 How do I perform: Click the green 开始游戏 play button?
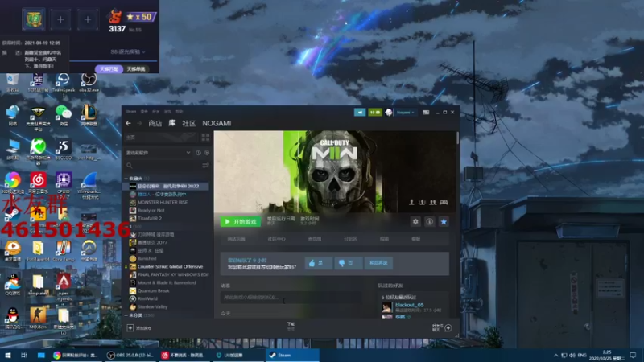[240, 222]
